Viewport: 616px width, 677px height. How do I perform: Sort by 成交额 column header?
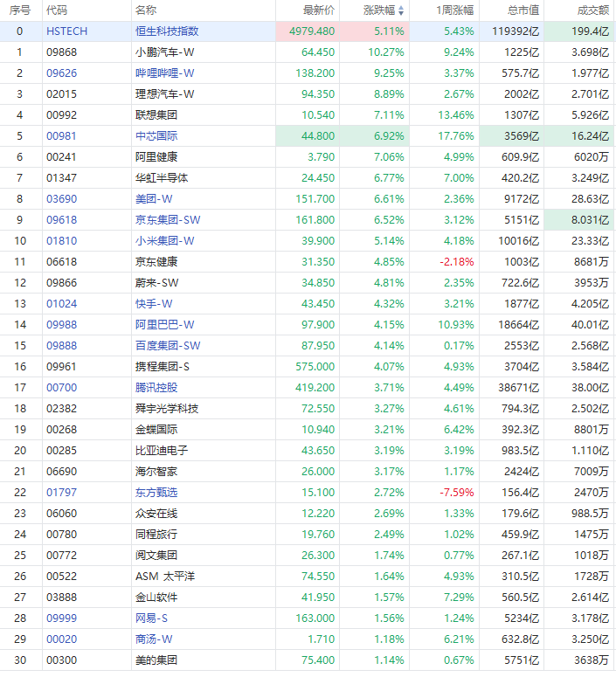coord(593,10)
